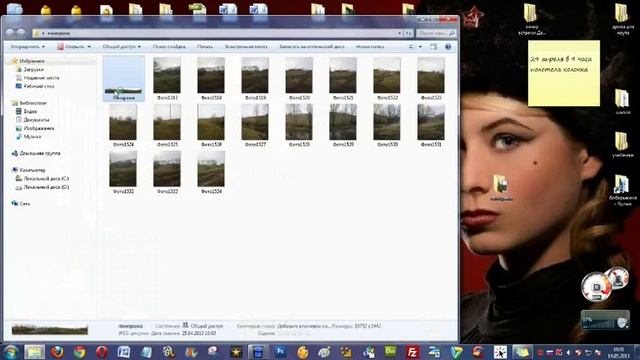Open Firefox from the taskbar
This screenshot has width=640, height=360.
[57, 352]
